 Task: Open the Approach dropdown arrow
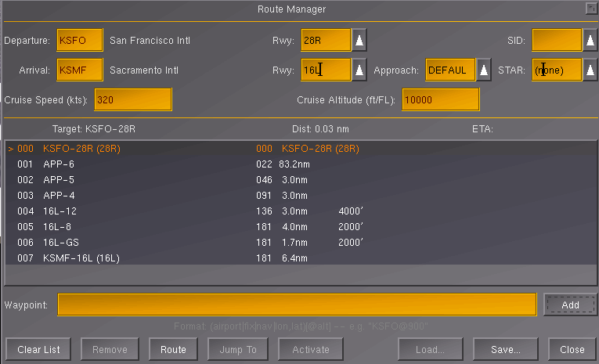coord(484,70)
